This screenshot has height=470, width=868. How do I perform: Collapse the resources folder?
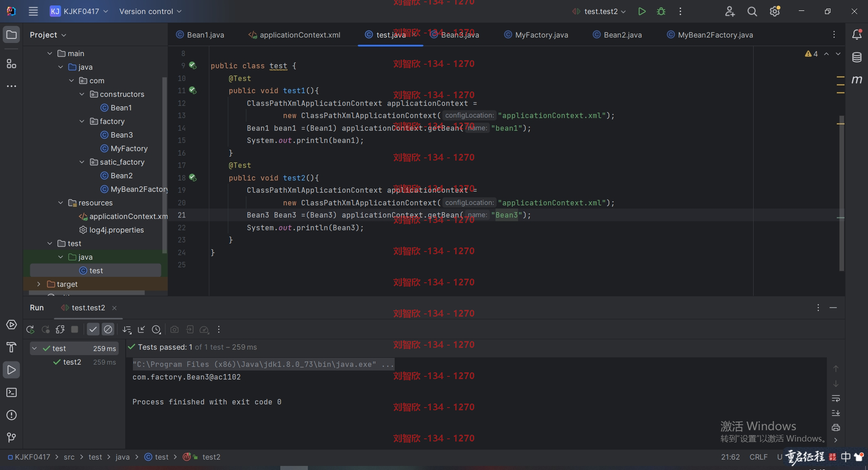pyautogui.click(x=61, y=203)
